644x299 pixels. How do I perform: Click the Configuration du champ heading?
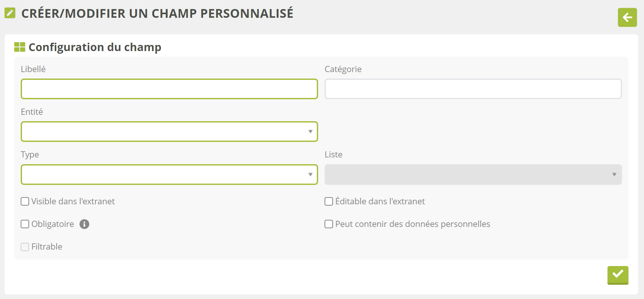click(x=95, y=47)
